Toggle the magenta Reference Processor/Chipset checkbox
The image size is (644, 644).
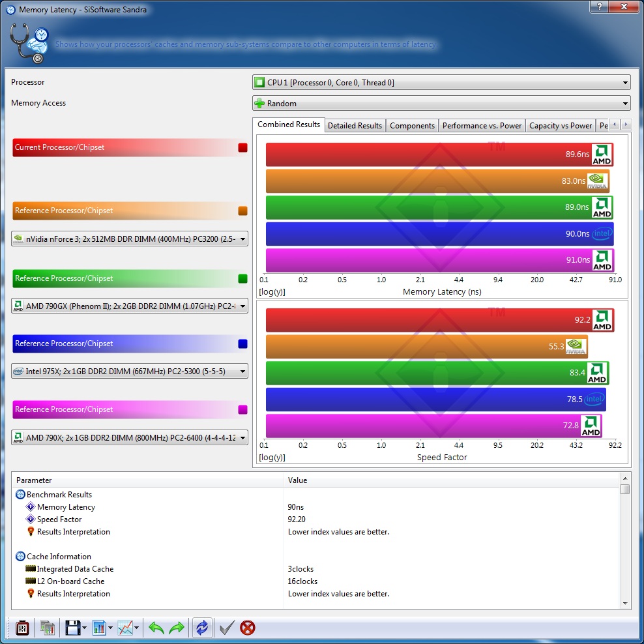coord(242,409)
